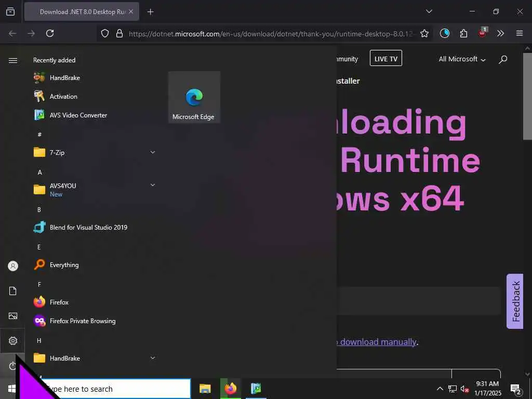The width and height of the screenshot is (532, 399).
Task: Expand the AVS4YOU folder chevron
Action: [x=153, y=185]
